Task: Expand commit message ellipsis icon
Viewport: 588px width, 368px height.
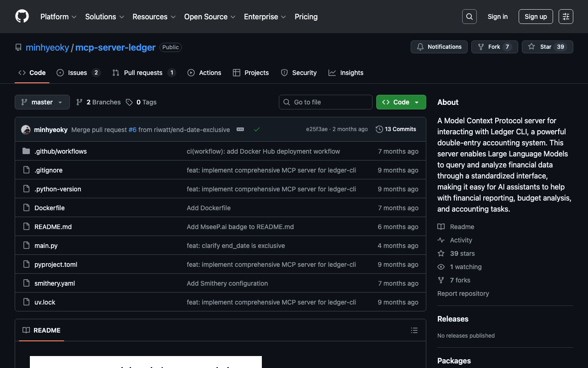Action: (x=240, y=130)
